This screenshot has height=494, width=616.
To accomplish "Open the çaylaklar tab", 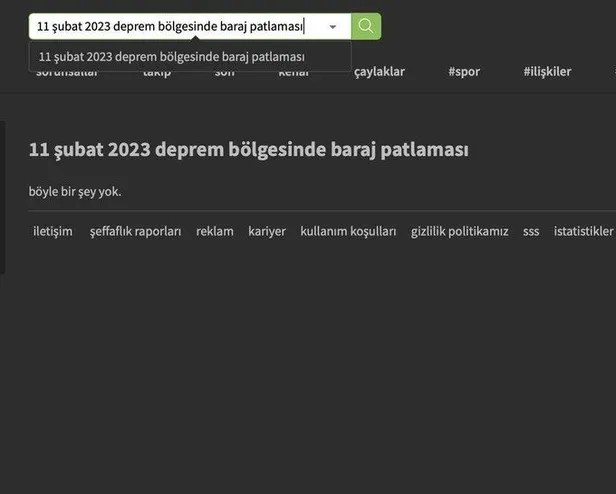I will [379, 72].
